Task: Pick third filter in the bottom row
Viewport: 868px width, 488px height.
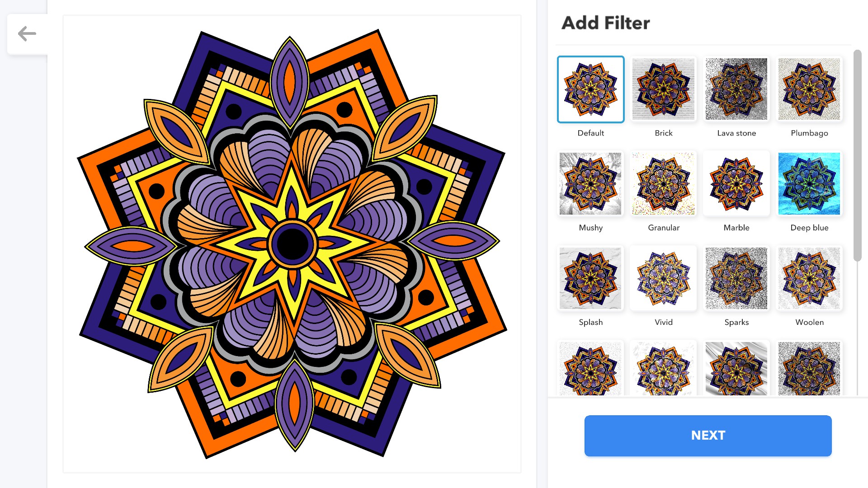Action: tap(736, 369)
